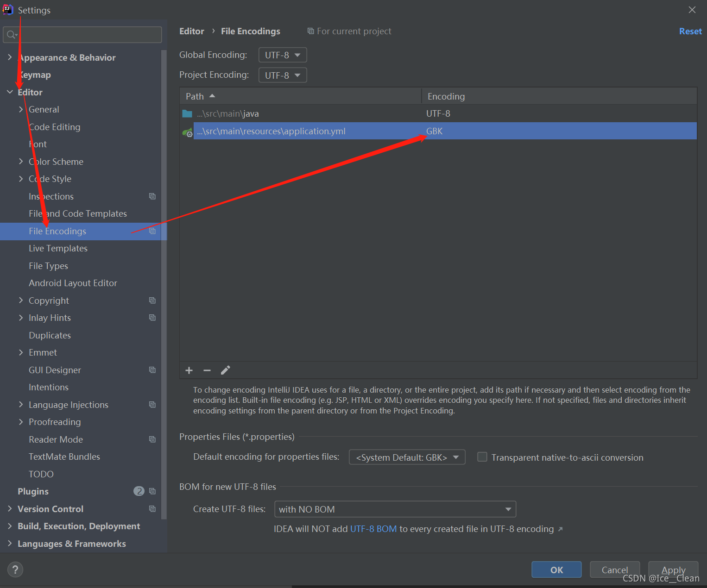Click the Encoding column header
This screenshot has height=588, width=707.
tap(559, 96)
